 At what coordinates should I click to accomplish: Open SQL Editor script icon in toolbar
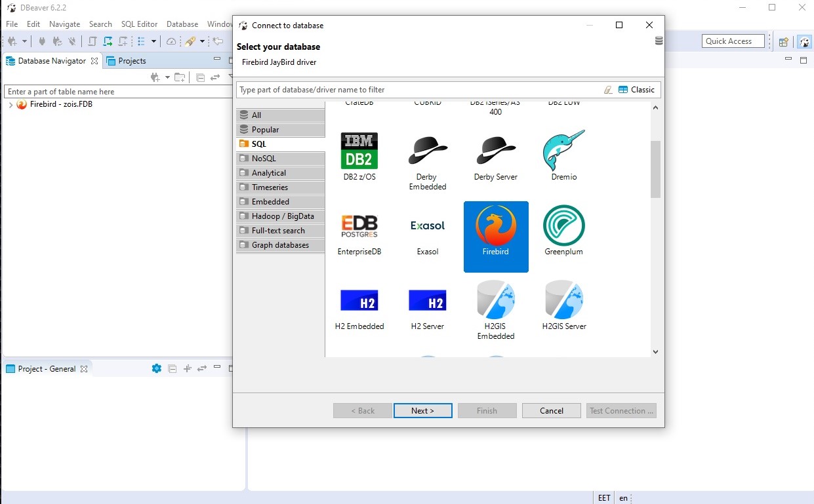coord(92,41)
